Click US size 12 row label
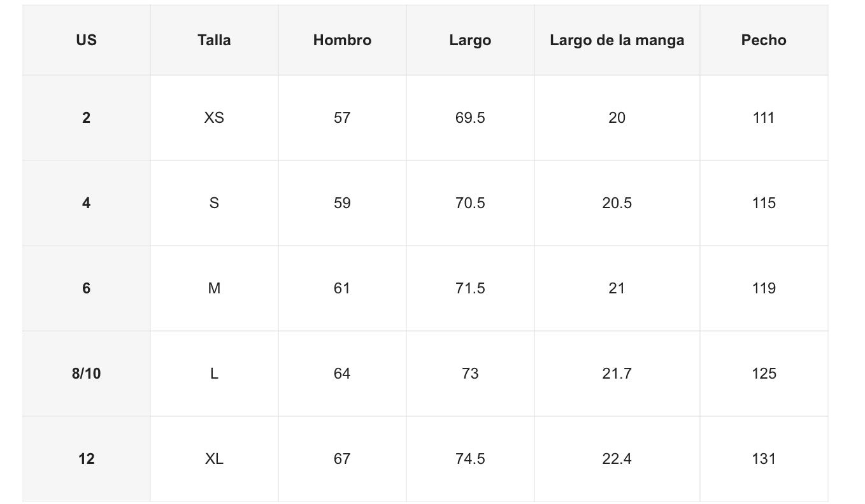This screenshot has height=504, width=865. 87,459
